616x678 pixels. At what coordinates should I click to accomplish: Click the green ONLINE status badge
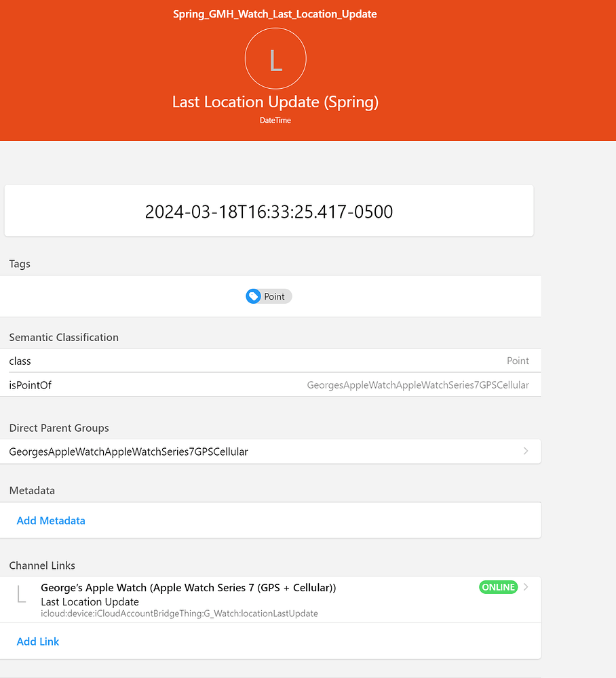point(499,587)
